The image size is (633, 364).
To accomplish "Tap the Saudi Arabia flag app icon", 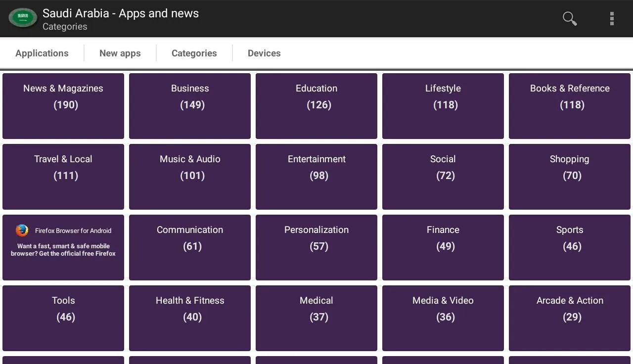I will coord(23,18).
